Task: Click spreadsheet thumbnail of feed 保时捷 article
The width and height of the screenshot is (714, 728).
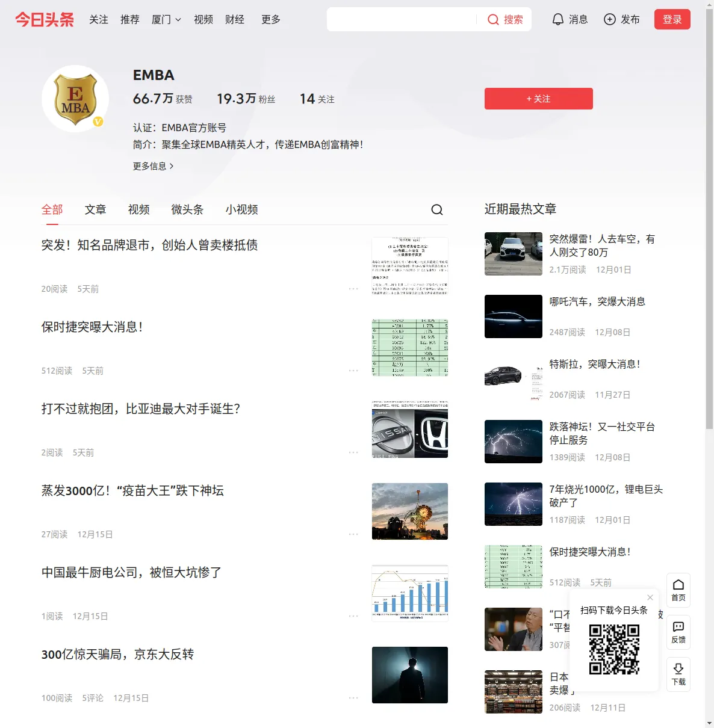Action: 410,348
